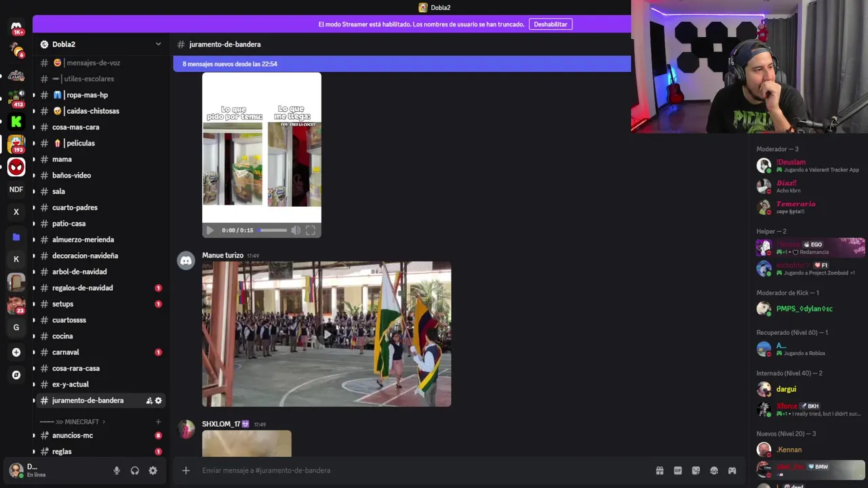Add a server with plus icon

pos(16,352)
